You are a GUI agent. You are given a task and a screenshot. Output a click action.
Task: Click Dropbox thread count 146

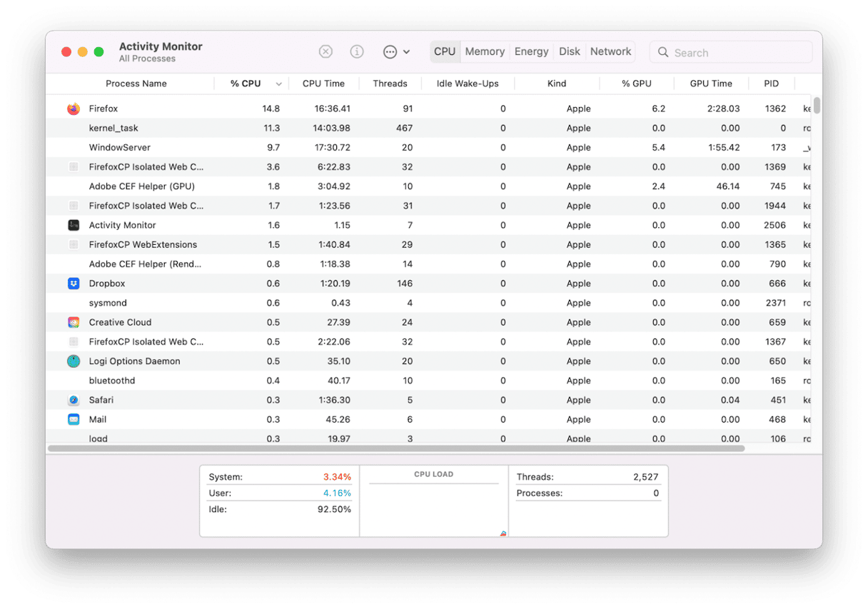pos(405,283)
